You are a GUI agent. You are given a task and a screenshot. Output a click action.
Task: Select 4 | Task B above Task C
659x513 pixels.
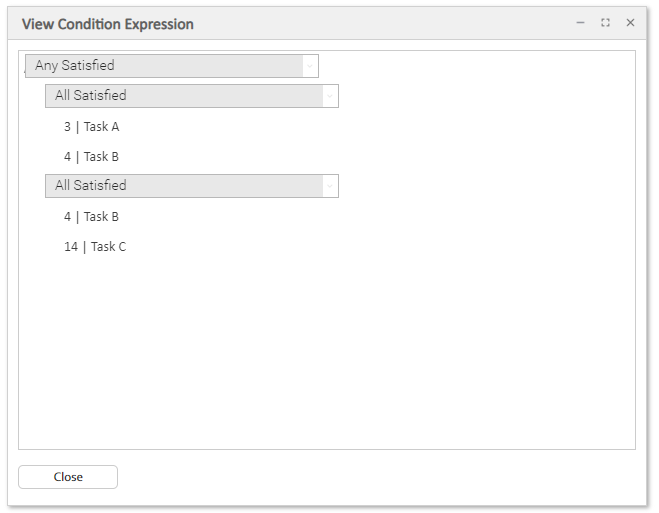click(91, 217)
